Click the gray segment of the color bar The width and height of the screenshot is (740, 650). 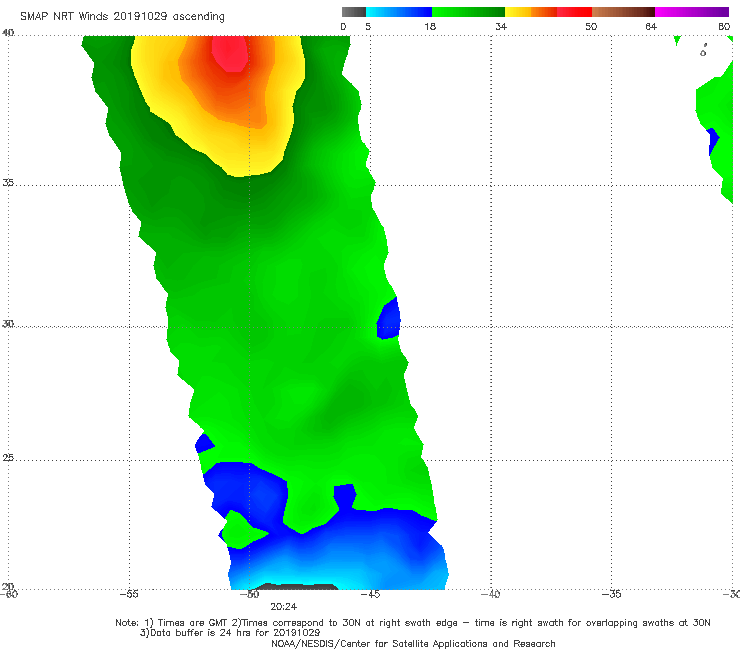[x=354, y=12]
